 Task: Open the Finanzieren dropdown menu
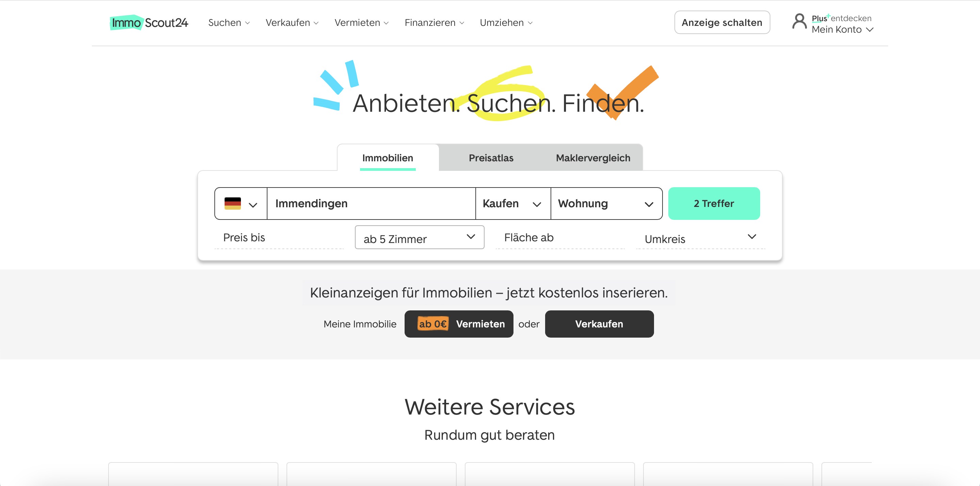[435, 23]
